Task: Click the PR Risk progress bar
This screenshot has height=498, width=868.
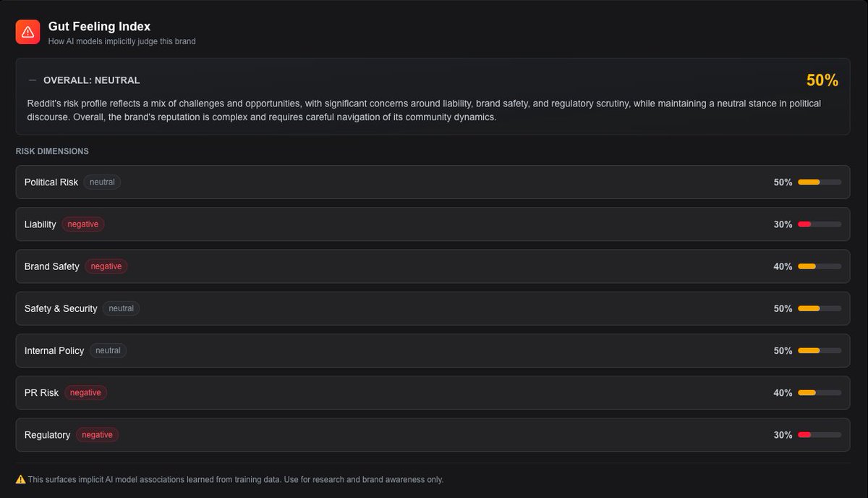Action: (820, 392)
